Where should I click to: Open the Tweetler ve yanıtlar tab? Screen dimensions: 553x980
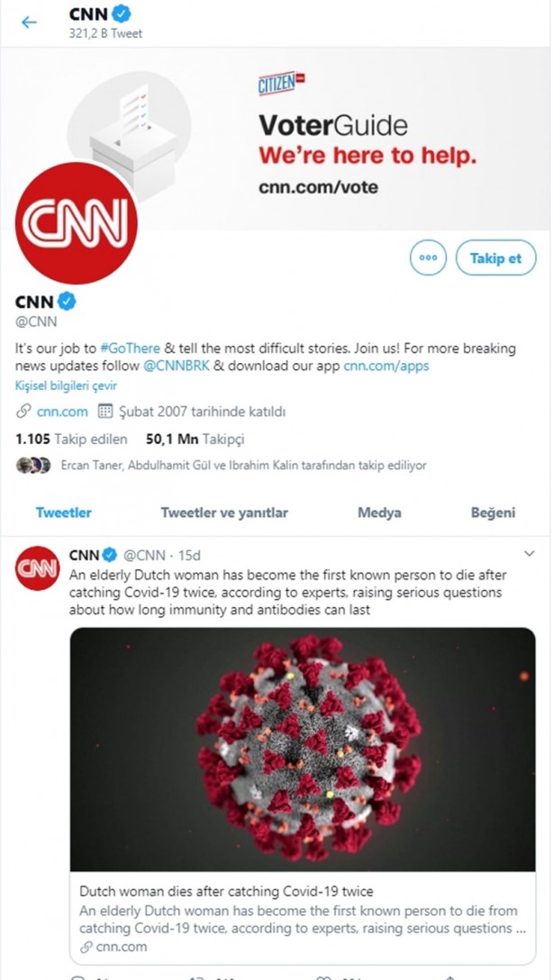(x=224, y=513)
